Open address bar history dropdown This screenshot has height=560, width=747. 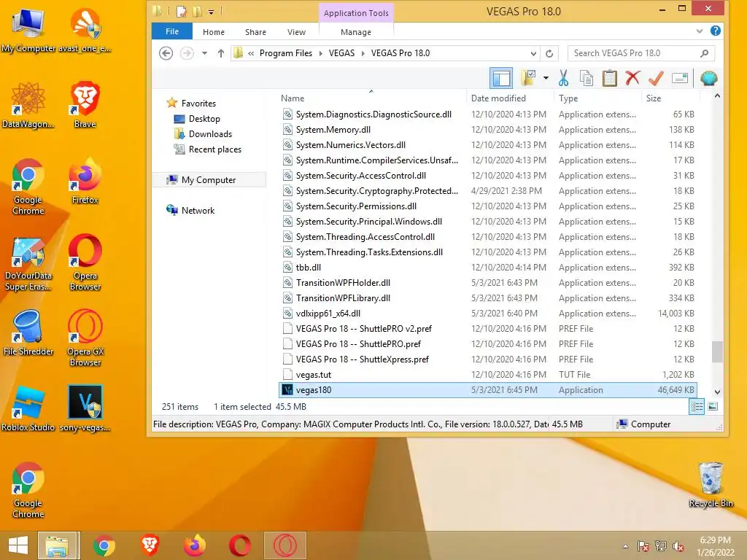(533, 53)
